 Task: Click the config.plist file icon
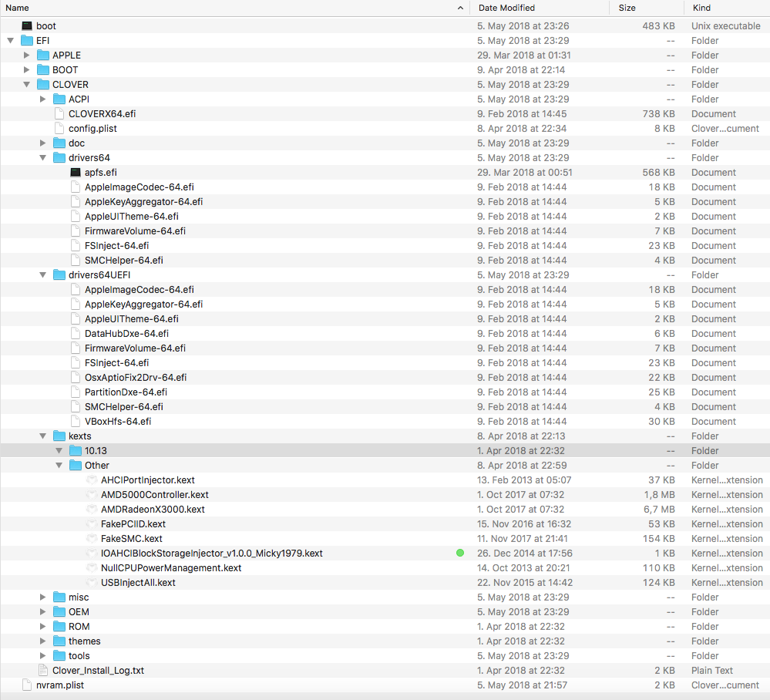(x=59, y=128)
